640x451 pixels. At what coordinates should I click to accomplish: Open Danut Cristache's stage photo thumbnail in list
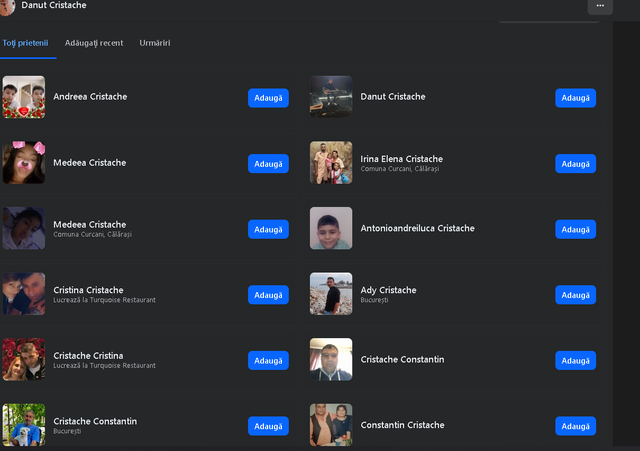pos(331,97)
